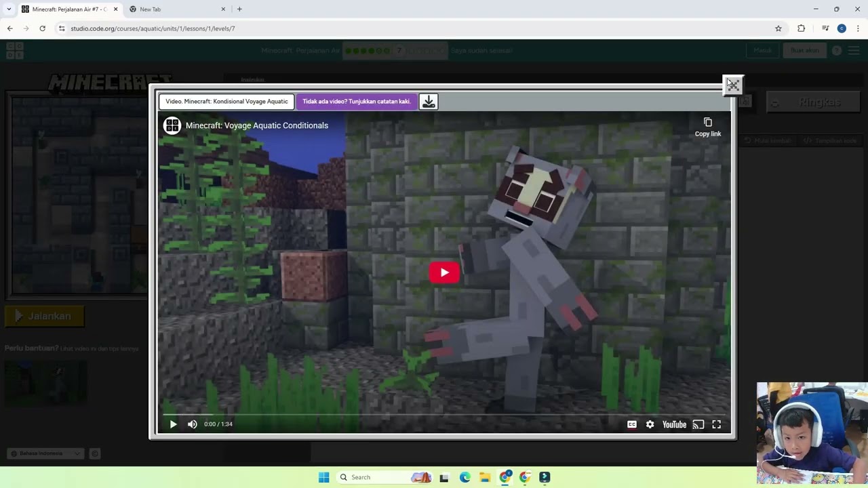Copy the video link
868x488 pixels.
pyautogui.click(x=708, y=127)
